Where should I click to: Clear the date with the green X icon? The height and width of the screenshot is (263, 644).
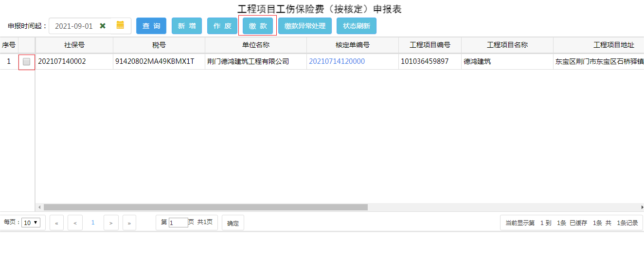(x=103, y=26)
